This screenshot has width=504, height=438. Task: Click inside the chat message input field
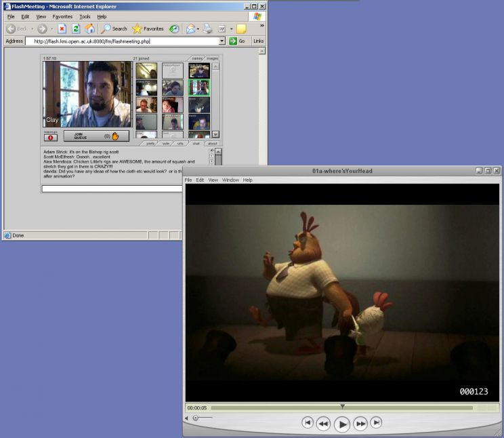tap(112, 189)
